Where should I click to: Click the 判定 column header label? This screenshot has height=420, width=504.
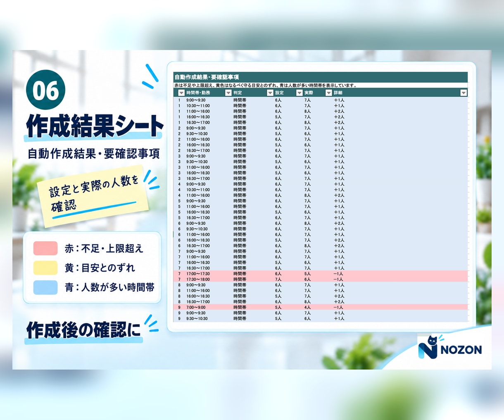(238, 93)
